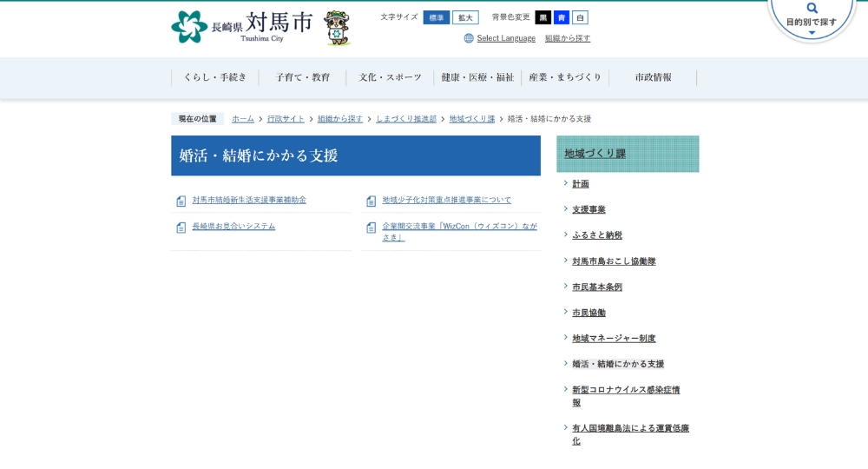Open the 市政情報 menu
Viewport: 868px width, 469px height.
click(x=654, y=77)
